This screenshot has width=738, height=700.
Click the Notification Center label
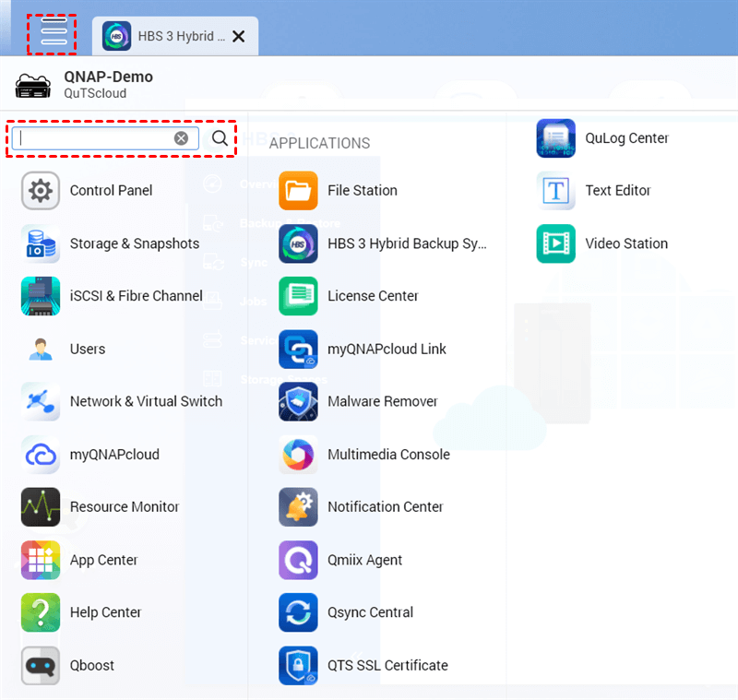pos(386,506)
